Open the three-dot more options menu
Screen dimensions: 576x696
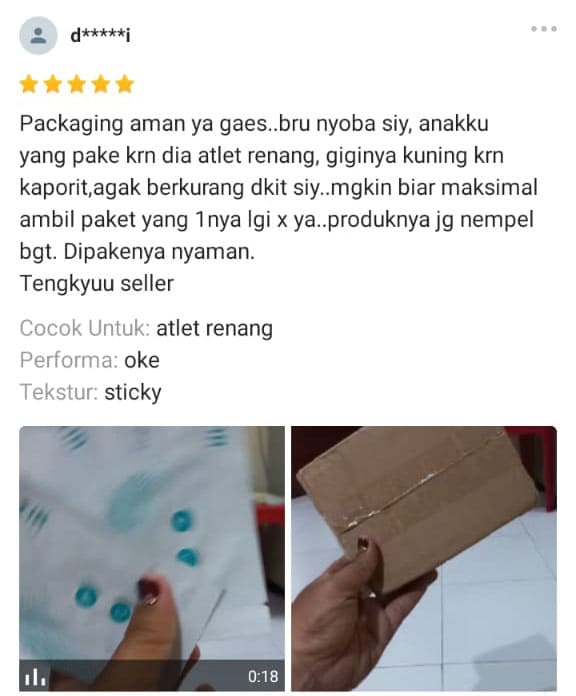point(544,29)
